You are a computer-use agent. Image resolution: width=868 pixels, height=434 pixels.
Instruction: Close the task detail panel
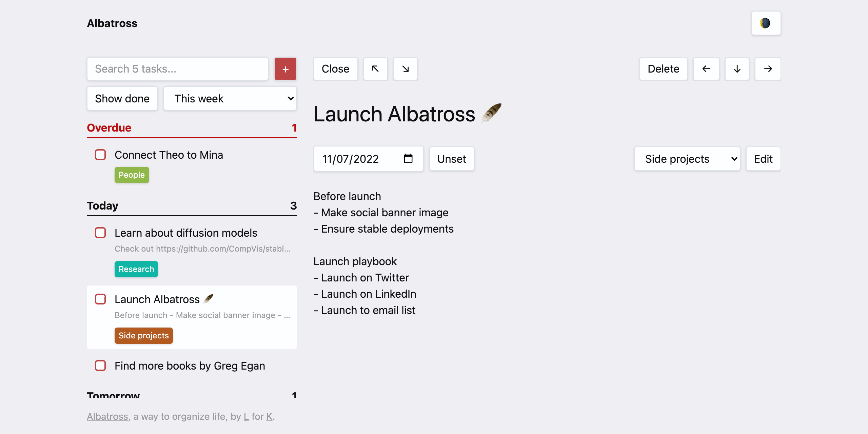point(335,69)
